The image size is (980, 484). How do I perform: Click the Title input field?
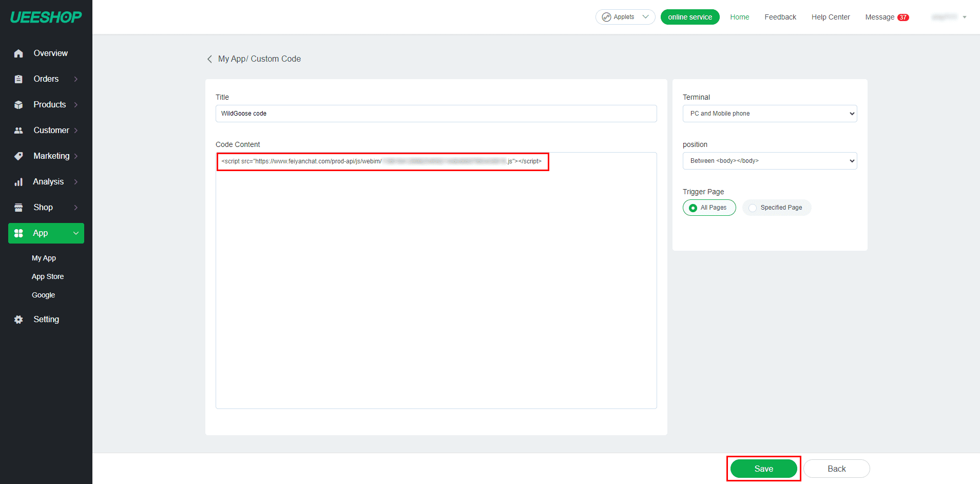click(436, 114)
